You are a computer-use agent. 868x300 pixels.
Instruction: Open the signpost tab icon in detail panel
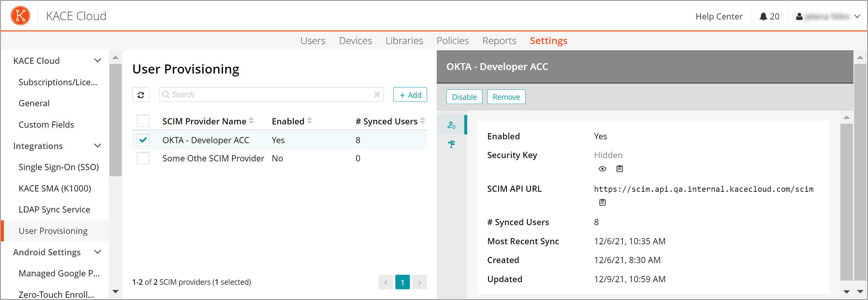click(x=452, y=144)
